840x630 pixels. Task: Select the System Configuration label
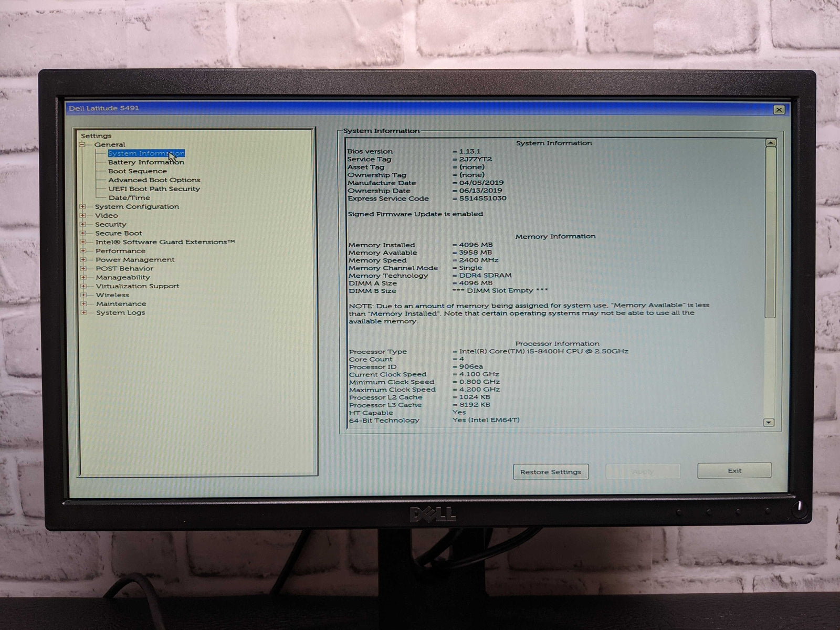click(x=137, y=206)
